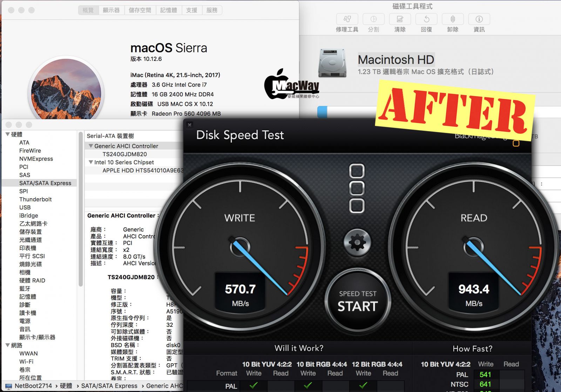Screen dimensions: 561x392
Task: Click the 12 Bit RGB 4:4:4 column header
Action: click(x=377, y=364)
